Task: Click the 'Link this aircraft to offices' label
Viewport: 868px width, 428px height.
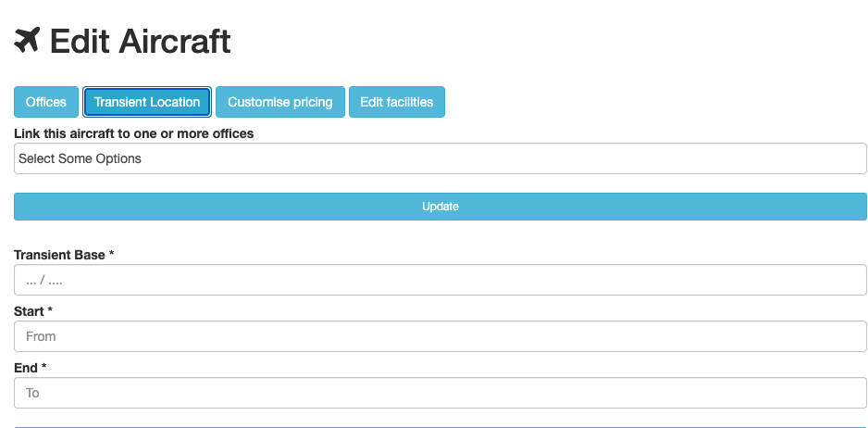Action: click(x=134, y=133)
